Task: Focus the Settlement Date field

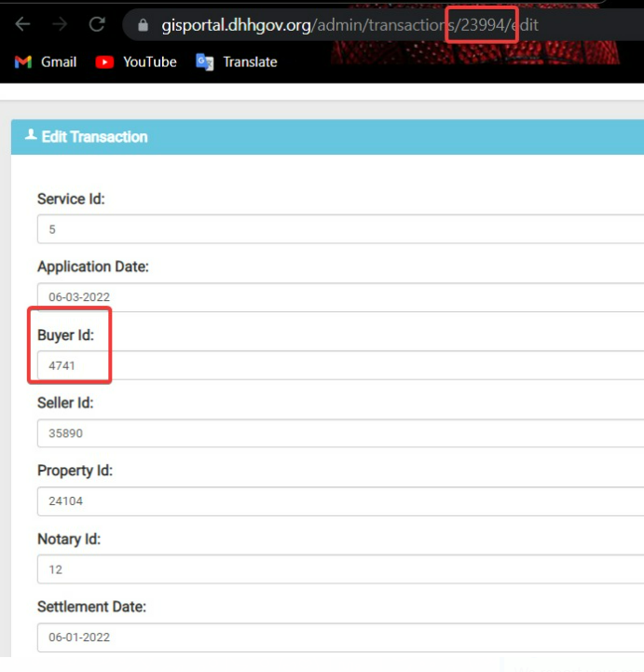Action: [x=340, y=638]
